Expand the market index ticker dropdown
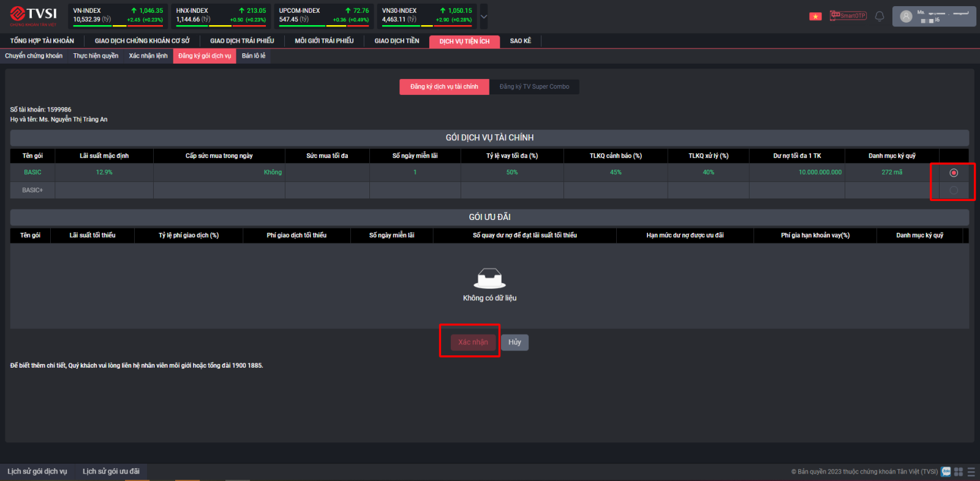The image size is (980, 481). coord(484,17)
